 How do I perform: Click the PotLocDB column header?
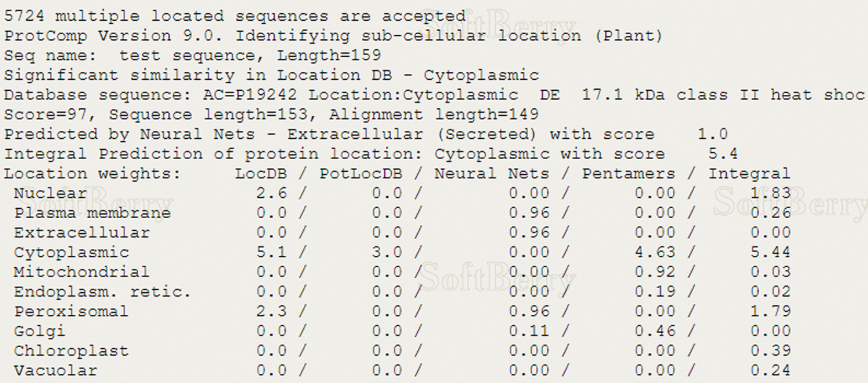click(361, 174)
